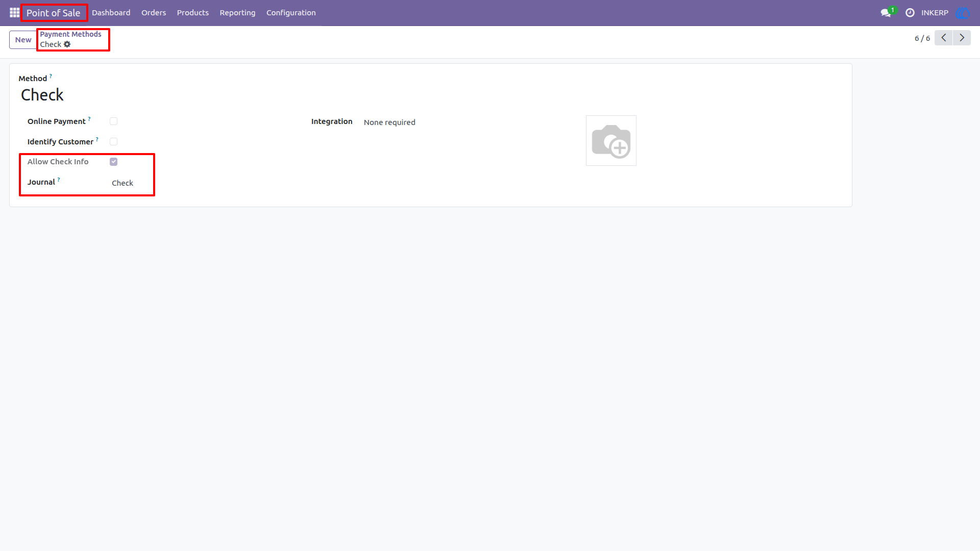Viewport: 980px width, 551px height.
Task: Open the Dashboard menu item
Action: click(111, 13)
